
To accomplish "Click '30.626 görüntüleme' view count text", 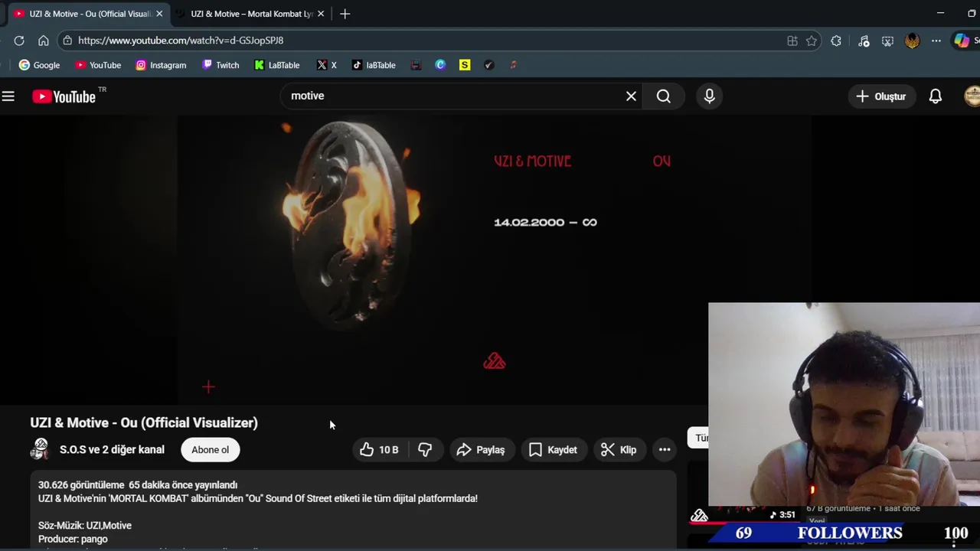I will point(81,484).
